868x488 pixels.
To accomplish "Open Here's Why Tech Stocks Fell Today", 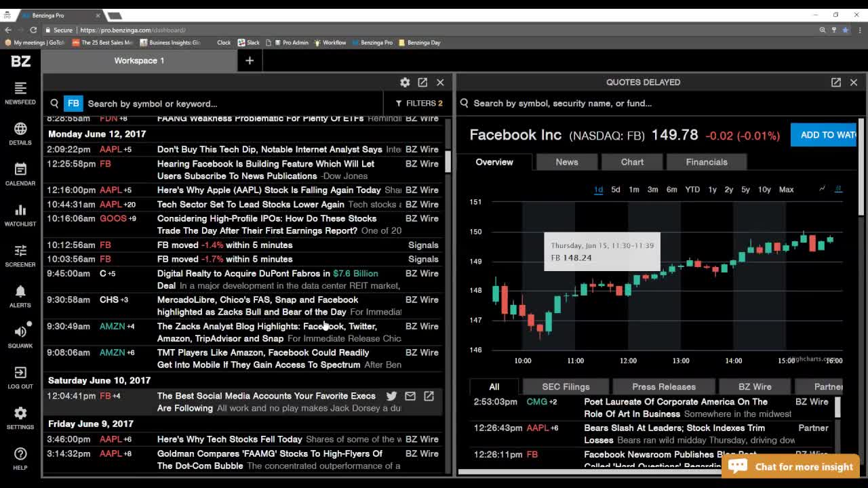I will [229, 439].
